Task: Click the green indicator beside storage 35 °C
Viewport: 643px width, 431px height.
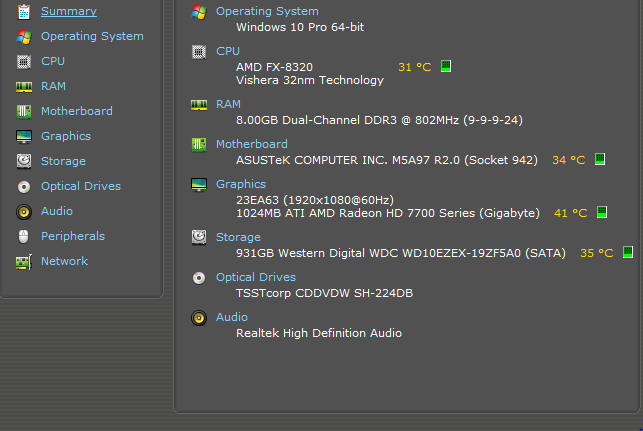Action: [628, 252]
